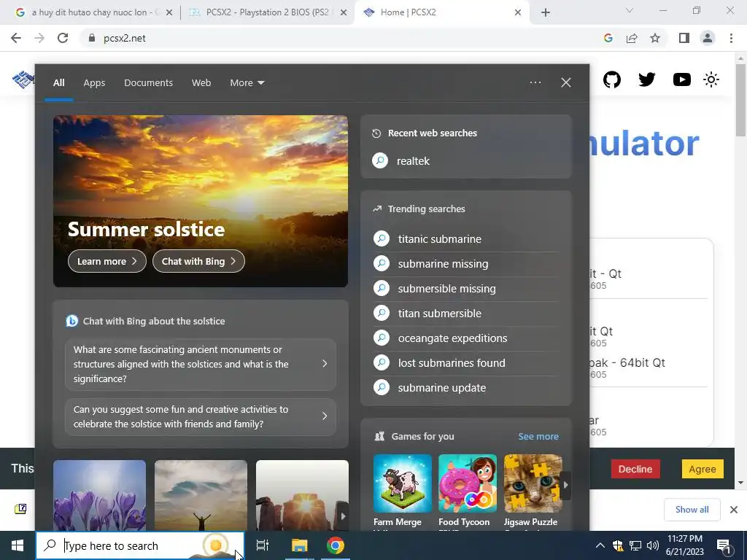Click the Chat with Bing button
Viewport: 747px width, 560px height.
[x=198, y=262]
